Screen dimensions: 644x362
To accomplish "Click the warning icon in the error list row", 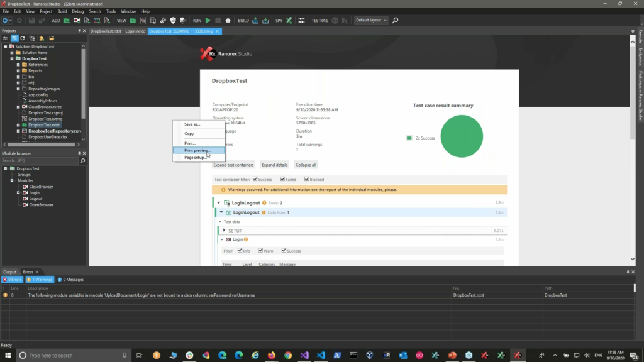I will coord(5,295).
